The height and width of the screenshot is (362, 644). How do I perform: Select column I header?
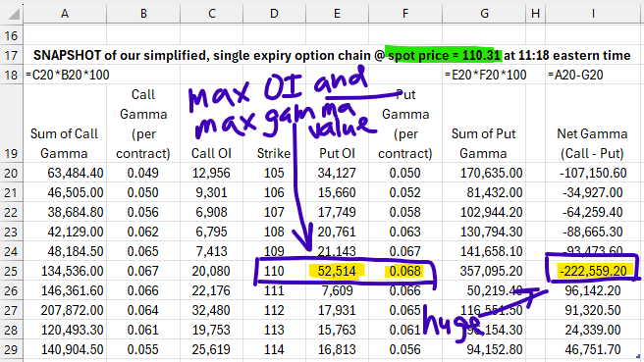click(593, 14)
